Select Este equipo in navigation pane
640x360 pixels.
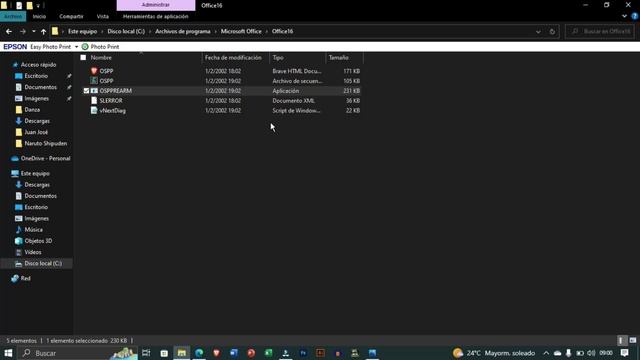(x=35, y=173)
